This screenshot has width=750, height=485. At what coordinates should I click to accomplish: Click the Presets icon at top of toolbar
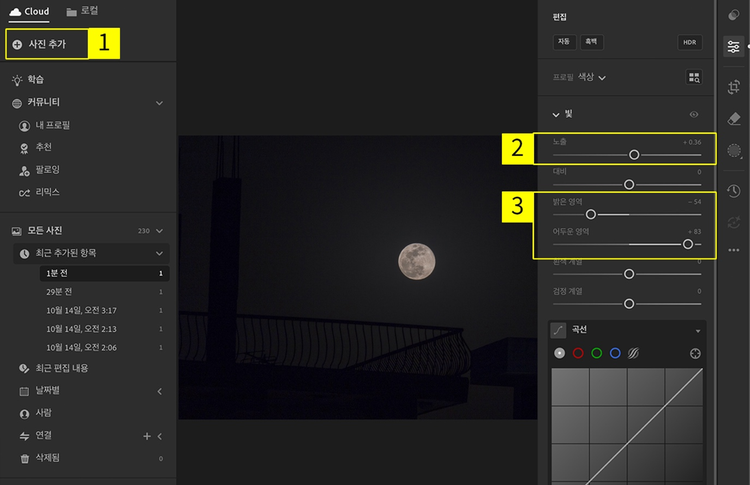pyautogui.click(x=734, y=14)
